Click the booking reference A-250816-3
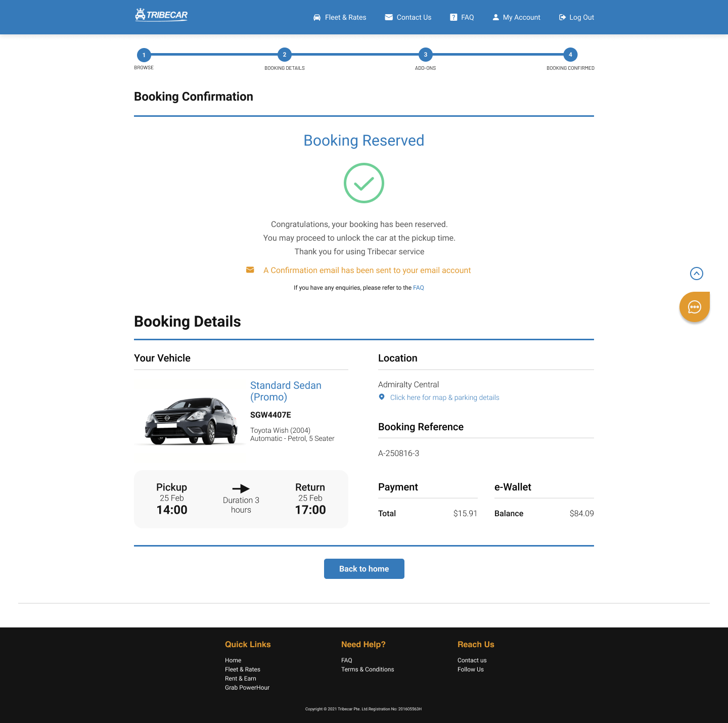Image resolution: width=728 pixels, height=723 pixels. tap(399, 454)
